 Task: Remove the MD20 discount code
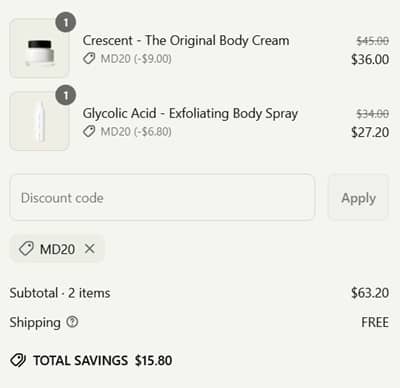[90, 248]
